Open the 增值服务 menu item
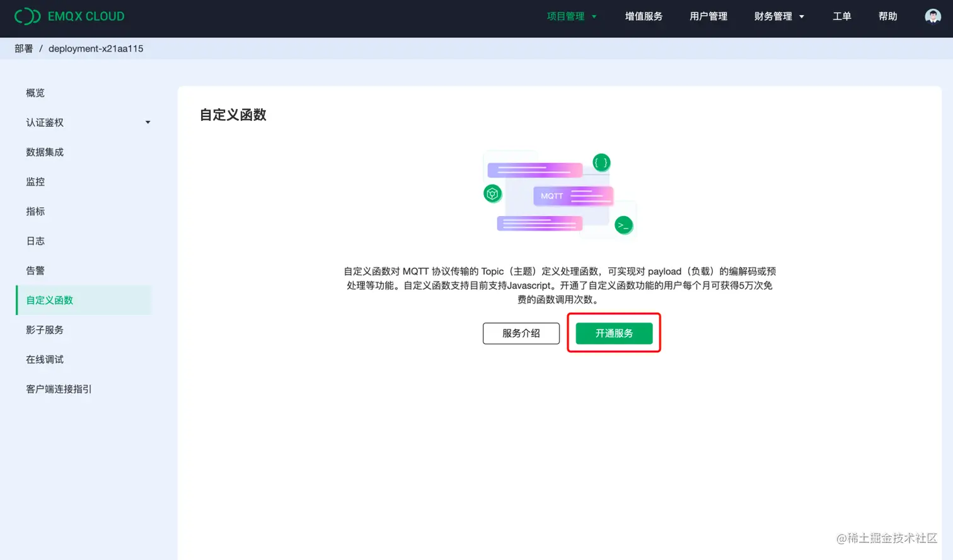953x560 pixels. (644, 16)
